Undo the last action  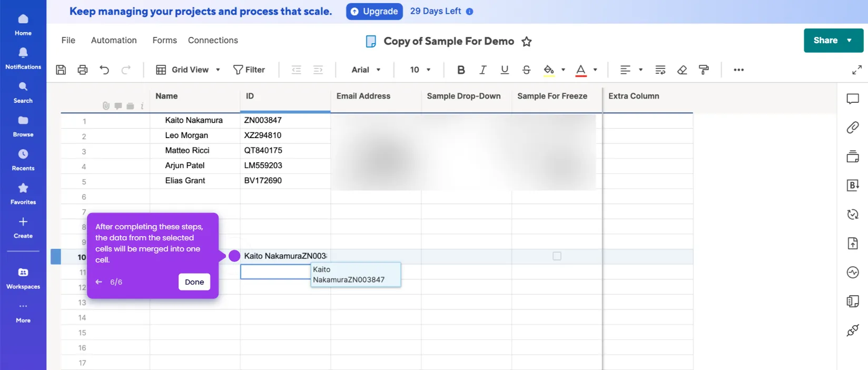[104, 70]
